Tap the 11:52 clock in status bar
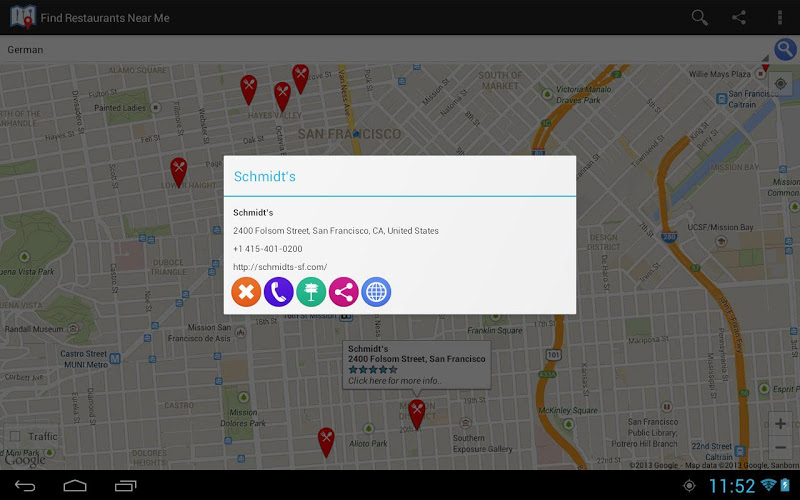 [x=732, y=486]
